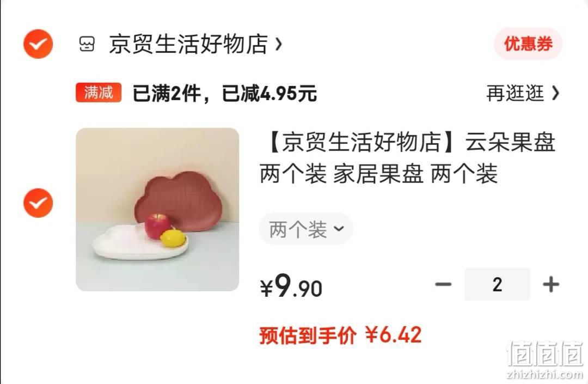Open the 优惠券 coupon button
The width and height of the screenshot is (588, 384).
(528, 44)
